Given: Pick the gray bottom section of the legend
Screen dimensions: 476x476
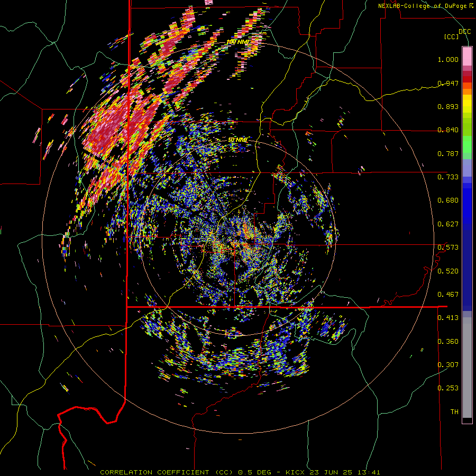Looking at the screenshot, I should point(467,368).
